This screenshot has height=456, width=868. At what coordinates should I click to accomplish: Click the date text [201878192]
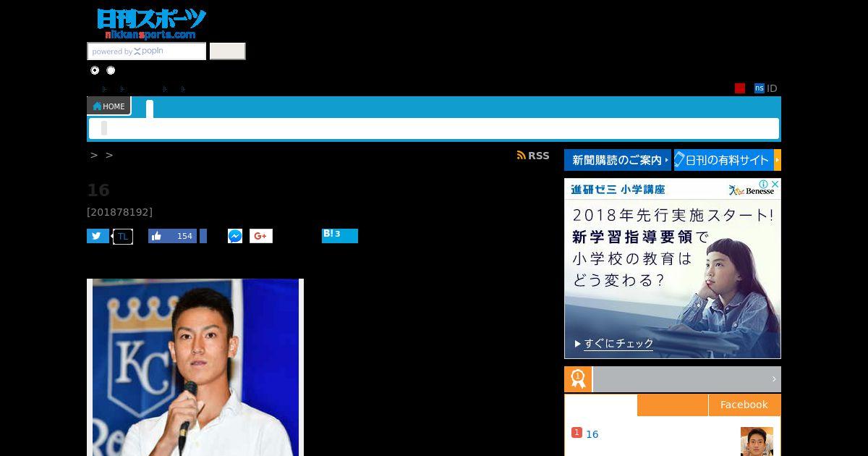coord(119,212)
